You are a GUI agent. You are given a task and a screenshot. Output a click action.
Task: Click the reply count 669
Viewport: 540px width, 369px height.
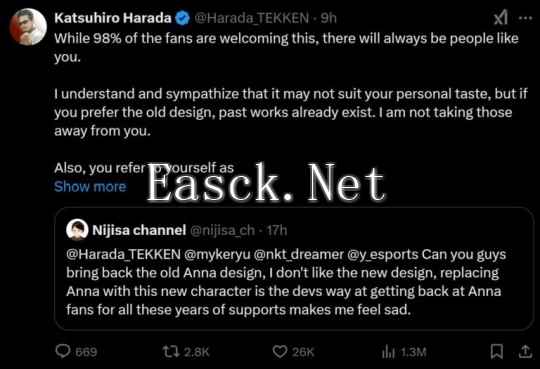pyautogui.click(x=86, y=352)
